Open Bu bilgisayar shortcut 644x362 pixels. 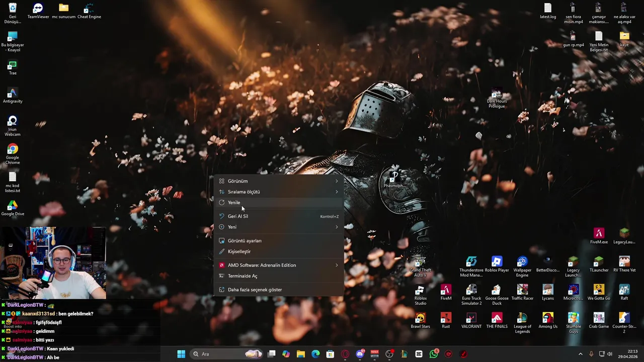tap(13, 41)
